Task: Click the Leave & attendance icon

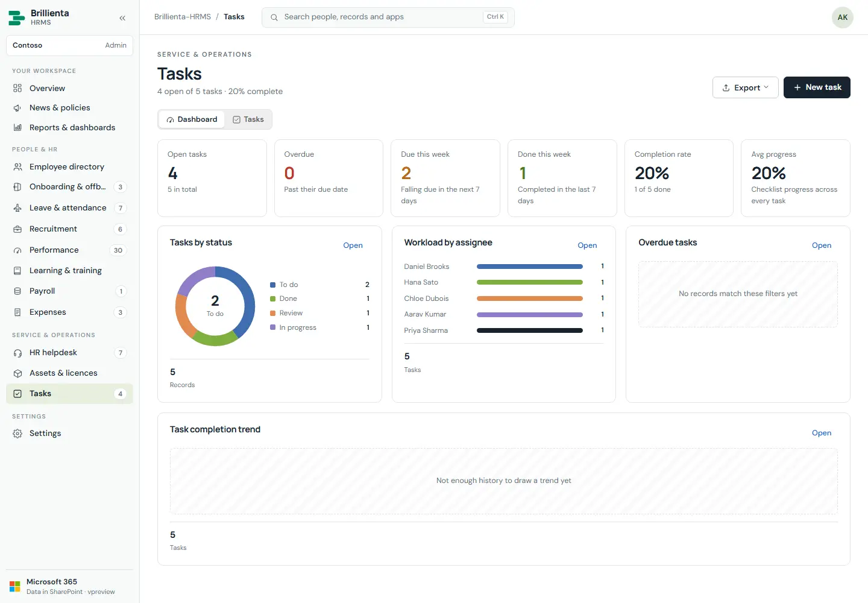Action: [17, 208]
